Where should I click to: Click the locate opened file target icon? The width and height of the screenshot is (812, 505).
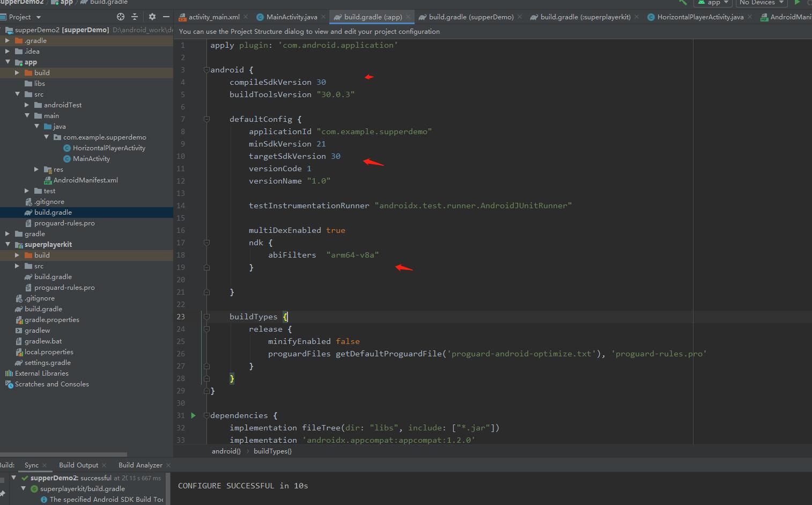click(x=121, y=17)
